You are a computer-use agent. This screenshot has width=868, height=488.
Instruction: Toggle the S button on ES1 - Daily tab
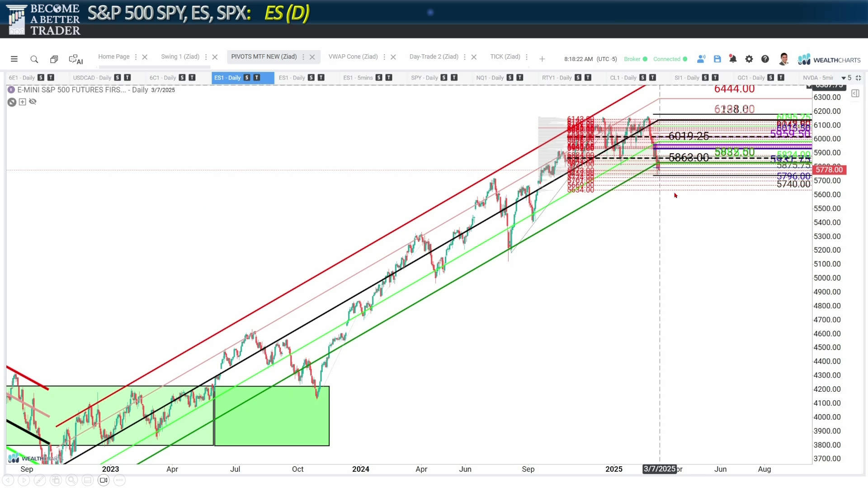click(x=247, y=78)
